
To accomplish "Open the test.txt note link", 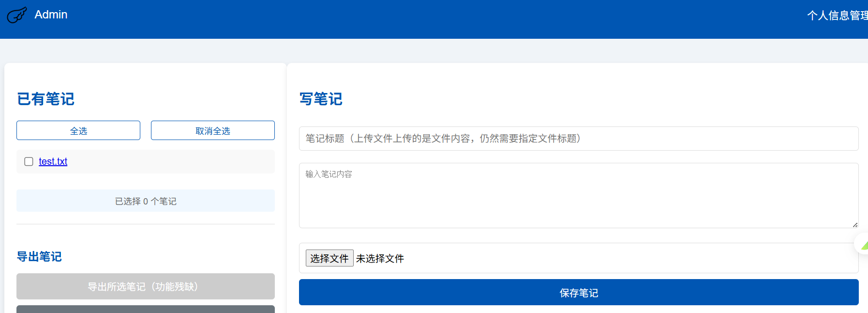I will (x=53, y=161).
